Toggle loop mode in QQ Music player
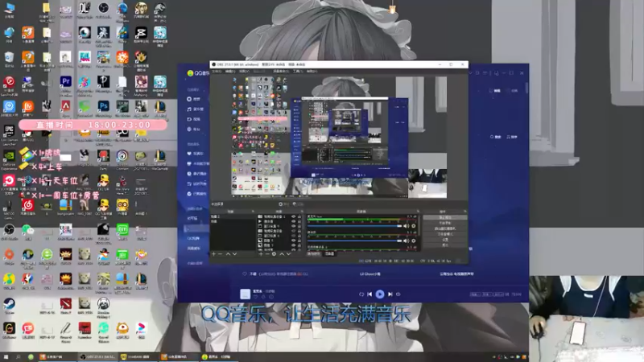The image size is (644, 362). [361, 294]
